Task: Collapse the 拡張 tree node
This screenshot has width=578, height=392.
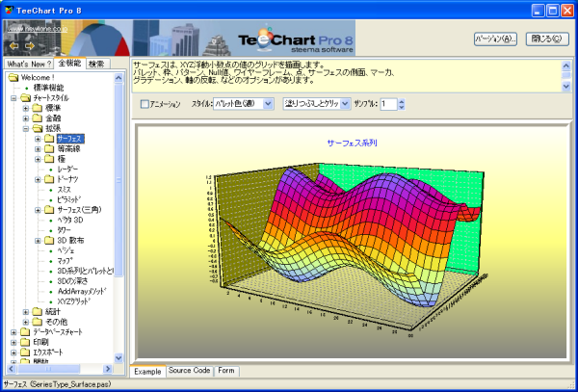Action: (x=26, y=128)
